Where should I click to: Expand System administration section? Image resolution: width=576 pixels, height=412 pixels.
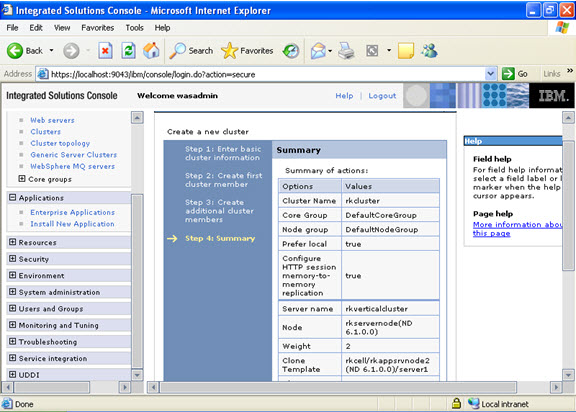(12, 292)
